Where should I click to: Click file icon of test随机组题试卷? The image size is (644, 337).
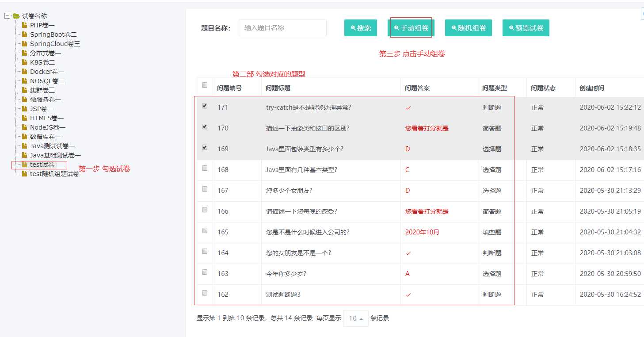25,174
